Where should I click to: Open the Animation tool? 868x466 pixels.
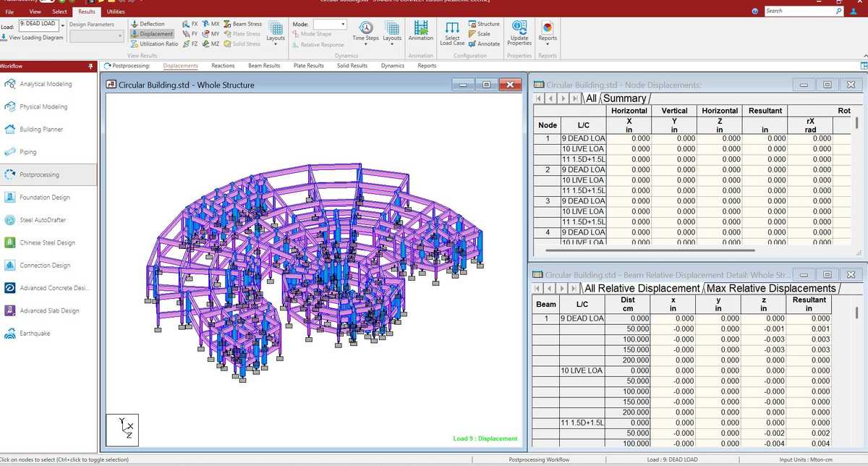pos(420,32)
